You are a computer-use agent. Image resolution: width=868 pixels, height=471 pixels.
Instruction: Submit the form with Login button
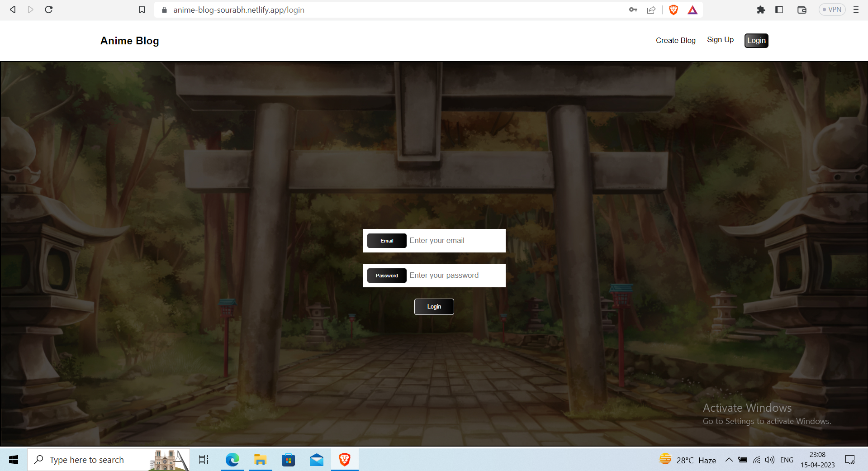click(x=434, y=307)
